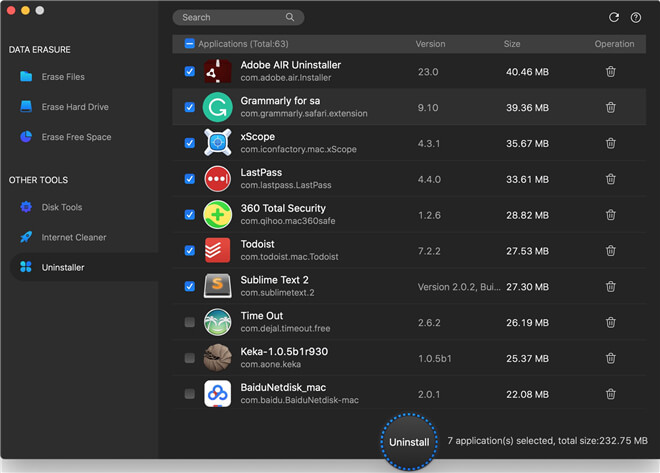This screenshot has height=473, width=660.
Task: Click the Operation column header
Action: 614,44
